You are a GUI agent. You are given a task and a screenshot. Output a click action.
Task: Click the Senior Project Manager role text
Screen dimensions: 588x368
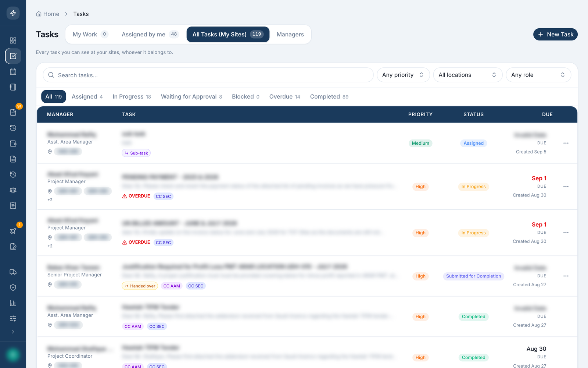tap(75, 275)
